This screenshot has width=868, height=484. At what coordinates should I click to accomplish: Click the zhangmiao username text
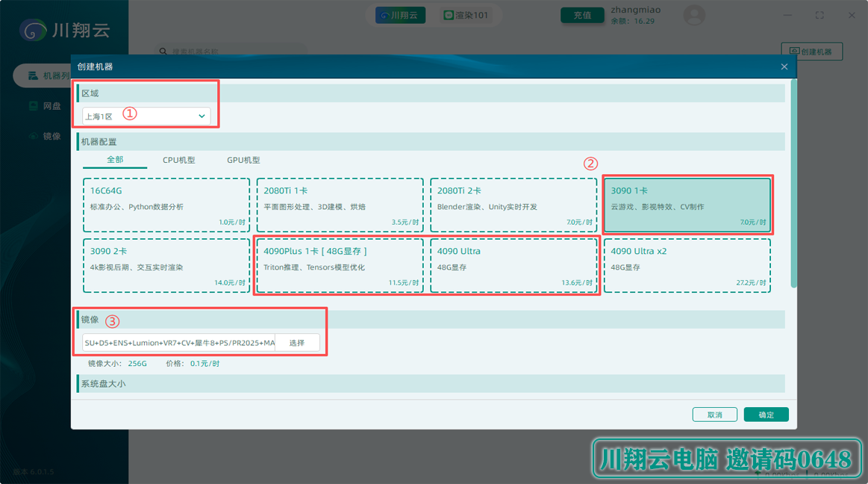(x=635, y=10)
